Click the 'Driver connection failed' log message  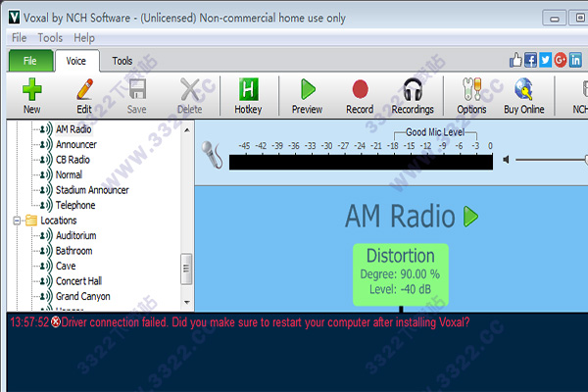[x=266, y=322]
